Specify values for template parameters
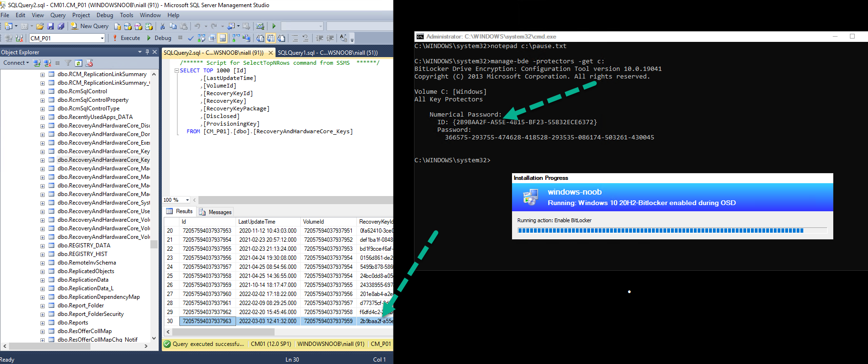The image size is (868, 364). click(x=344, y=38)
